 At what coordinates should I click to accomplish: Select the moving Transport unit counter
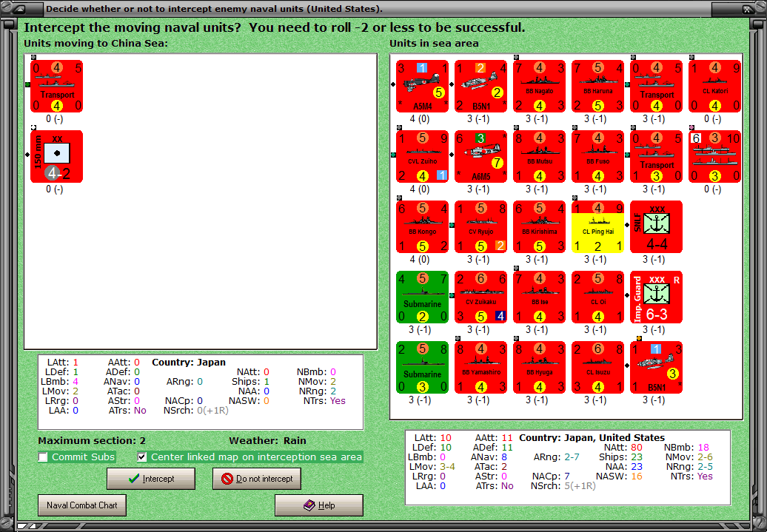coord(57,87)
